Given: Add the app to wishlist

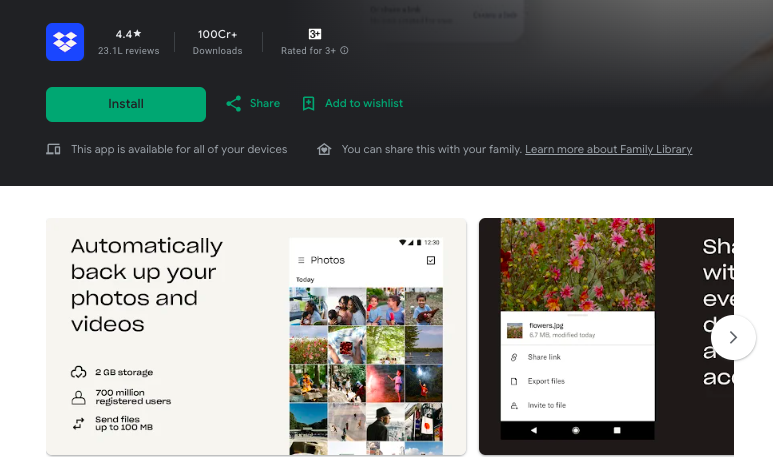Looking at the screenshot, I should tap(364, 103).
